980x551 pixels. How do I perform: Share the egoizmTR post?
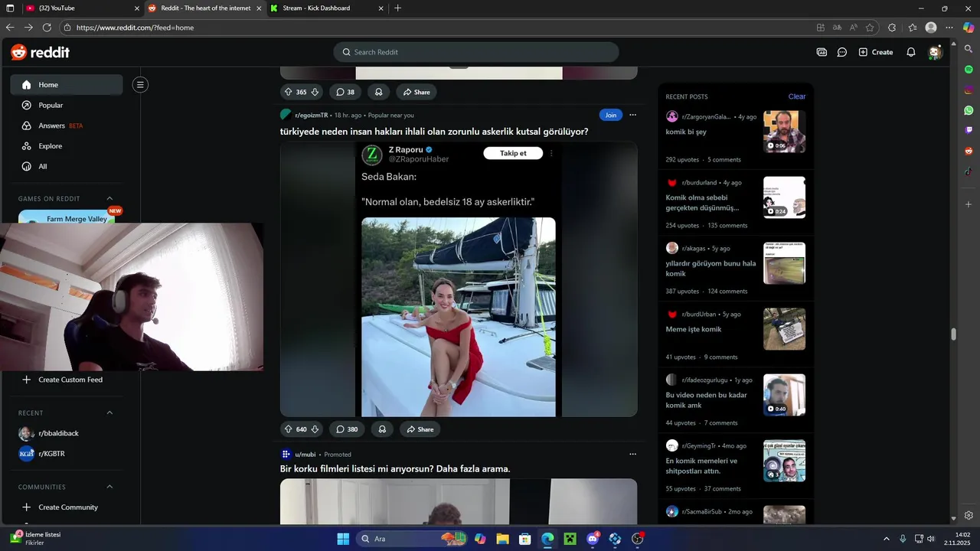pyautogui.click(x=420, y=429)
